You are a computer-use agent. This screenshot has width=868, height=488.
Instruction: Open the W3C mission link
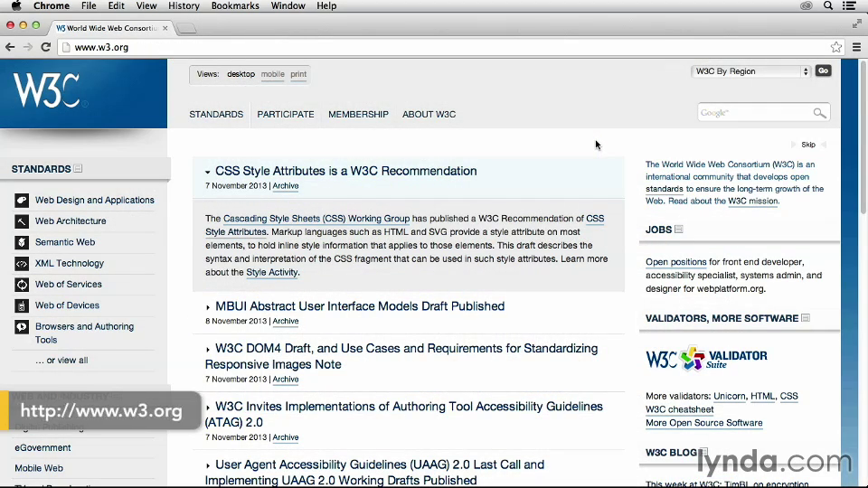753,201
